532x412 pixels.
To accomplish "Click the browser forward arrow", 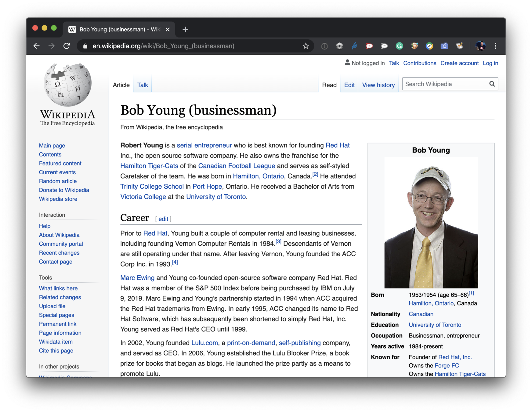I will (x=52, y=46).
